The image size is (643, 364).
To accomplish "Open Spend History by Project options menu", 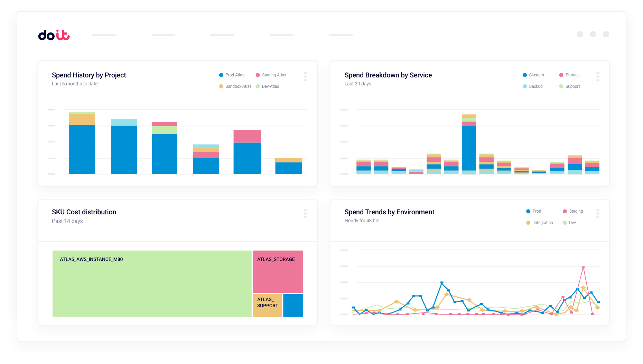I will pos(305,76).
